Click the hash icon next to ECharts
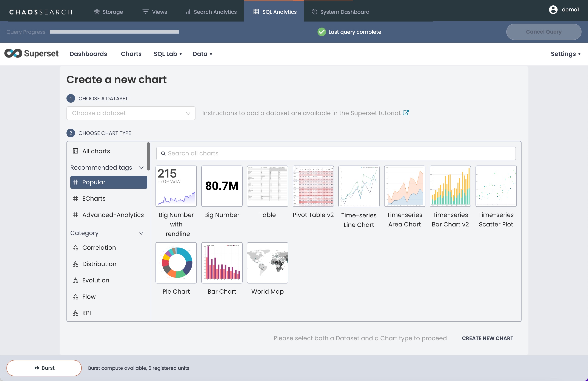The height and width of the screenshot is (381, 588). [x=76, y=198]
